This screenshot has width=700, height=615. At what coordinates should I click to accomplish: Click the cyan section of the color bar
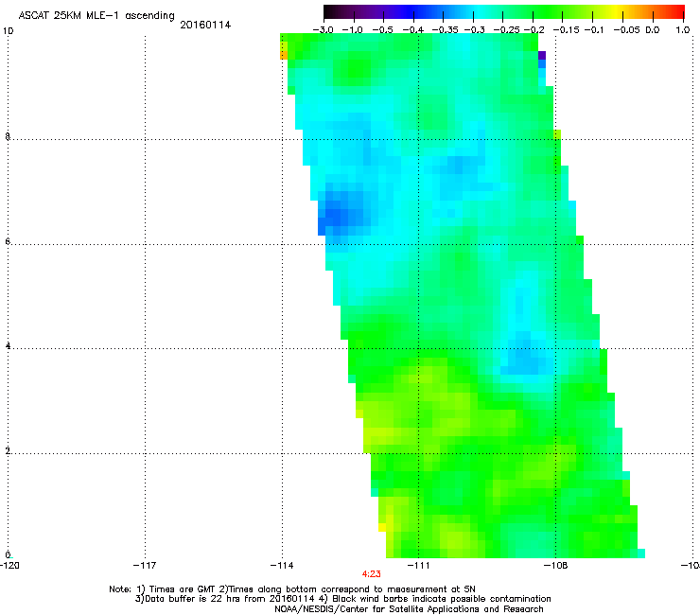480,12
